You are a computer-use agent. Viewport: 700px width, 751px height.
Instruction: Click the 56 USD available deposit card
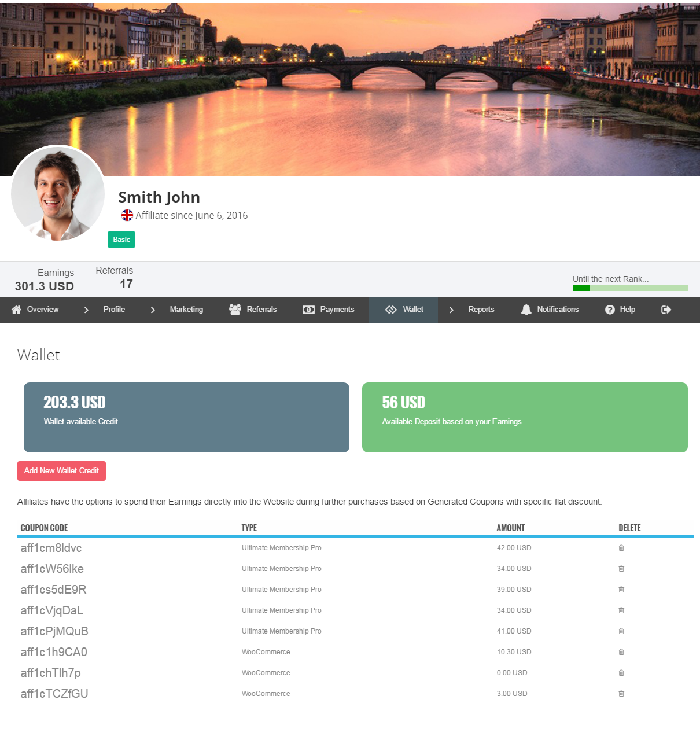click(525, 417)
